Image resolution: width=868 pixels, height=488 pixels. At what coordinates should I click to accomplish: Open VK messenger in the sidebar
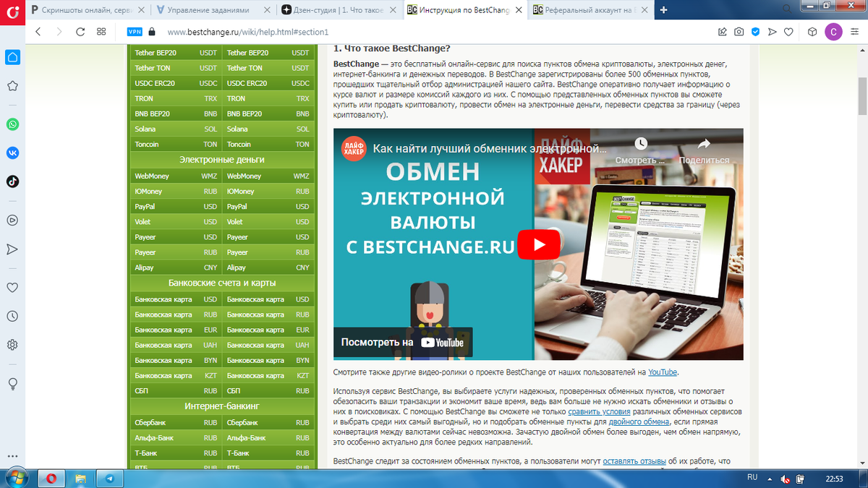pos(12,153)
